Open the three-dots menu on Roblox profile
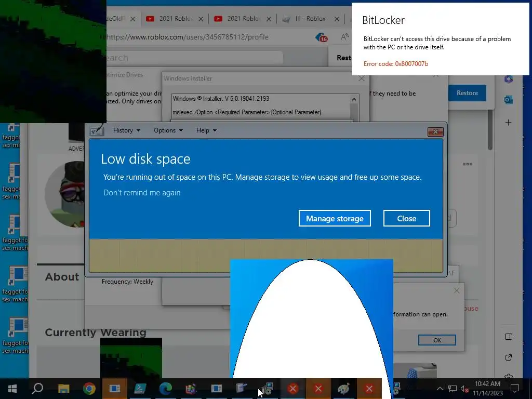 (468, 164)
